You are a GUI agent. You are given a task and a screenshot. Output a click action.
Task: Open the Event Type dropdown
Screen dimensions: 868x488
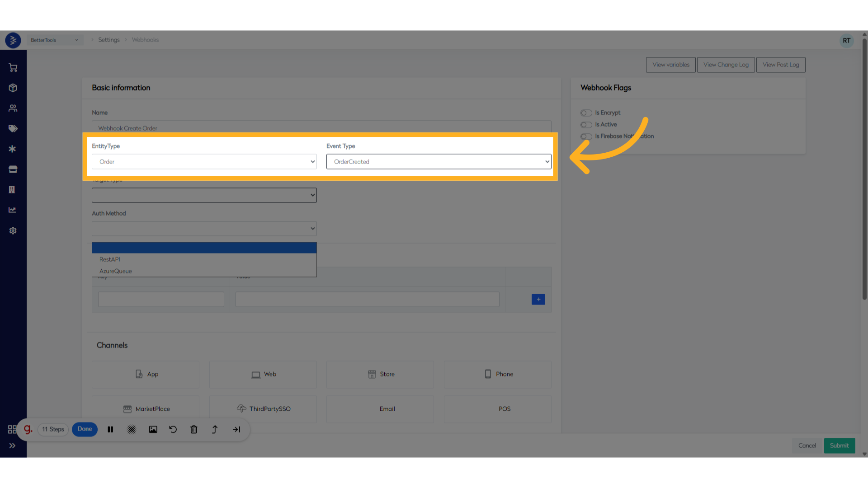[439, 161]
